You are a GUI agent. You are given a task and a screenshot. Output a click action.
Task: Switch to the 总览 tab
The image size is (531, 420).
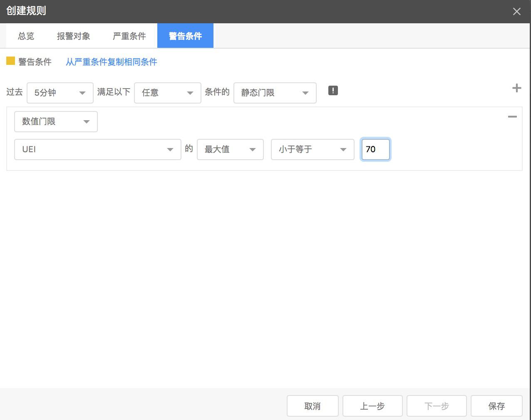[x=26, y=36]
